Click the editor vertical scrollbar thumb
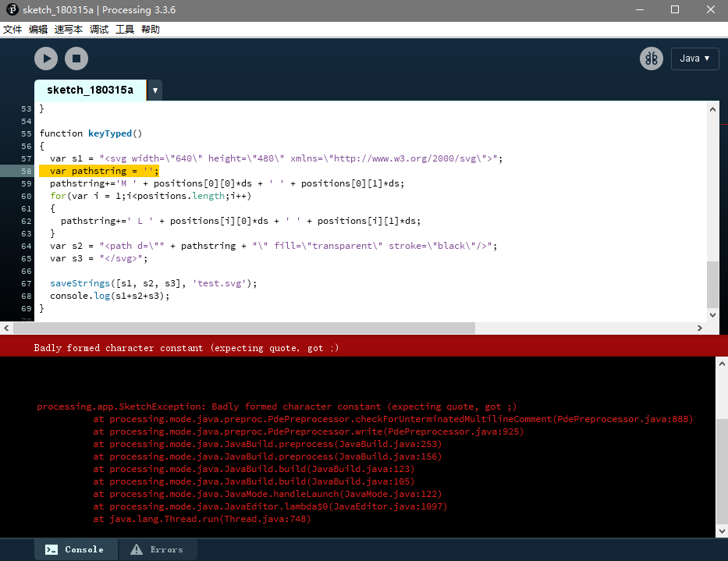 (x=712, y=284)
